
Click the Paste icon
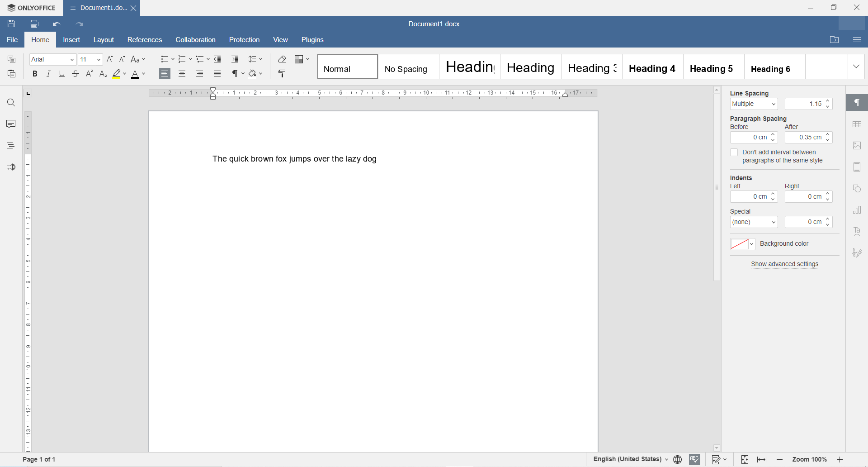12,74
